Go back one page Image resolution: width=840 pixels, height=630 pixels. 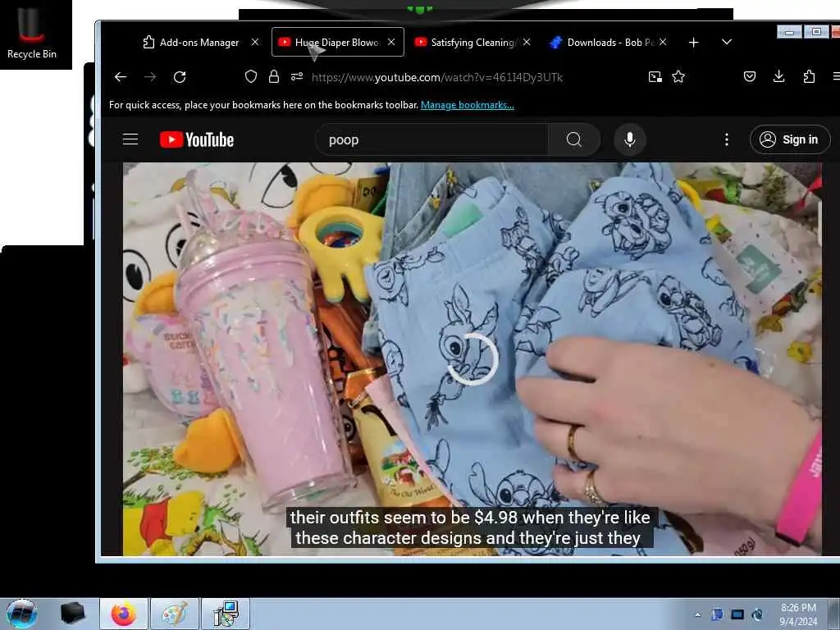tap(121, 77)
